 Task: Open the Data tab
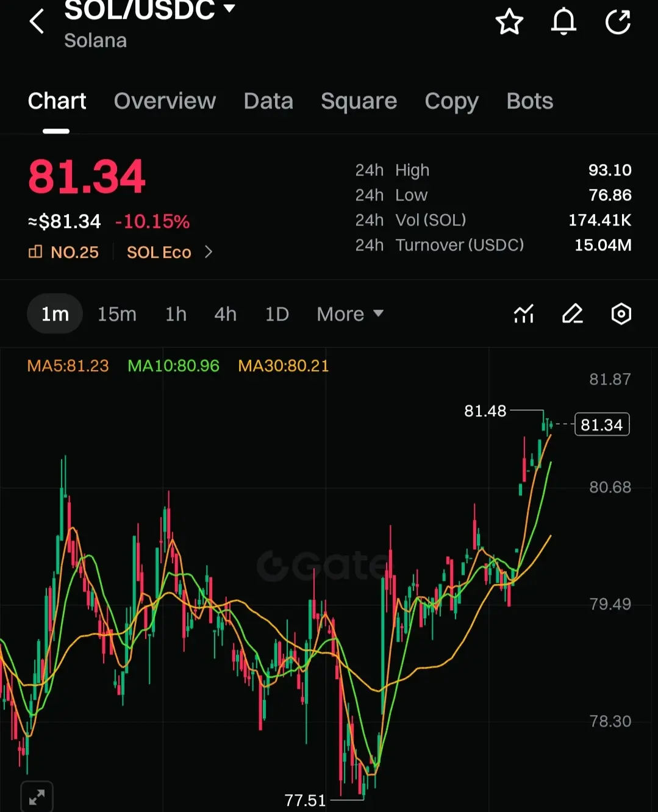(268, 101)
